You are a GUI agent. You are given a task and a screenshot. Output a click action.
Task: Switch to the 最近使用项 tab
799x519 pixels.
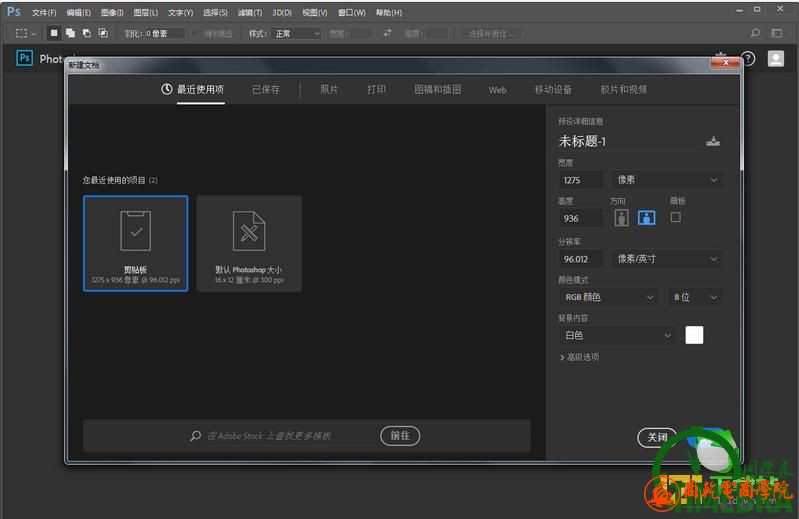click(200, 90)
